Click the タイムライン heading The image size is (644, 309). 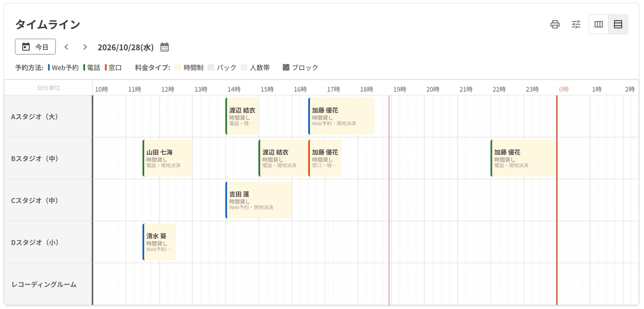coord(48,25)
